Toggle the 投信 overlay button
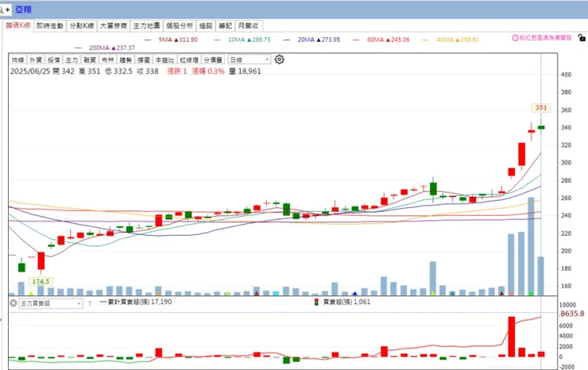This screenshot has width=588, height=370. pos(53,60)
